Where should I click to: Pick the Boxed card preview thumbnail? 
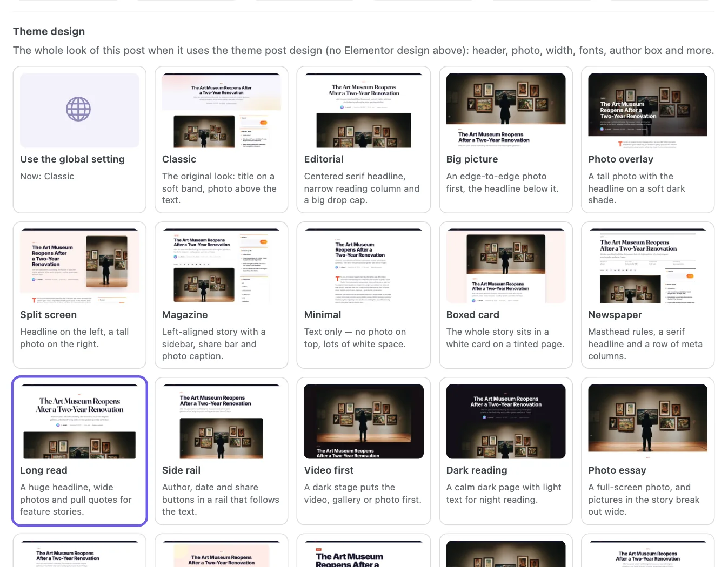[506, 266]
